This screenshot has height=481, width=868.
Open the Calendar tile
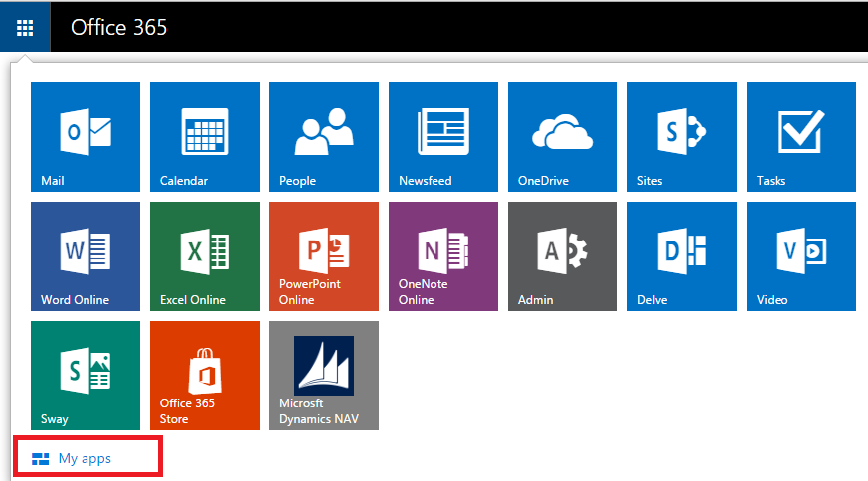click(205, 137)
